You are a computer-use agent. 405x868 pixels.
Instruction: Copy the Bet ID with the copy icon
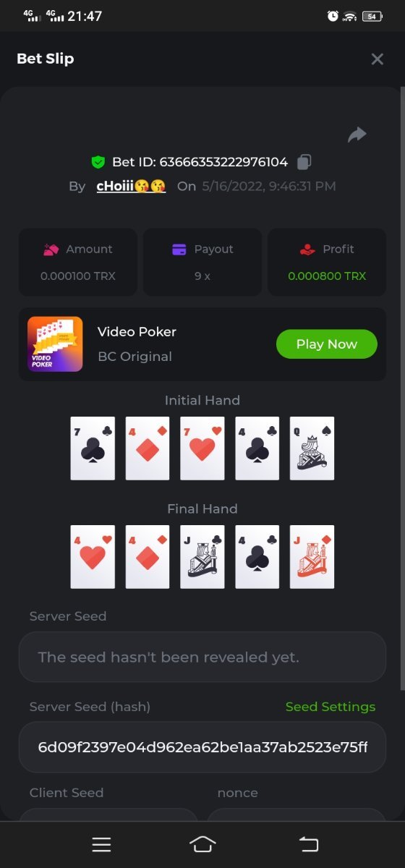point(304,162)
